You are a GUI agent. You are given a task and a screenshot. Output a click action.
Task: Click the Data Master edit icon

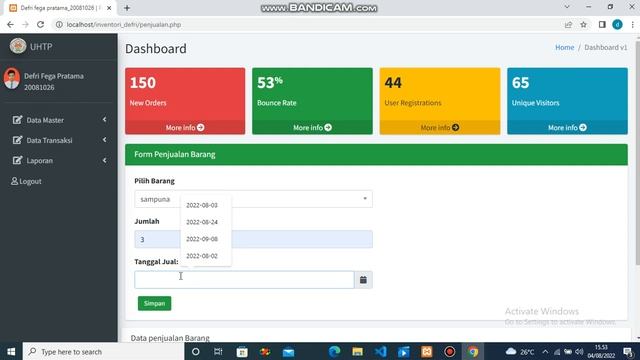click(x=17, y=120)
